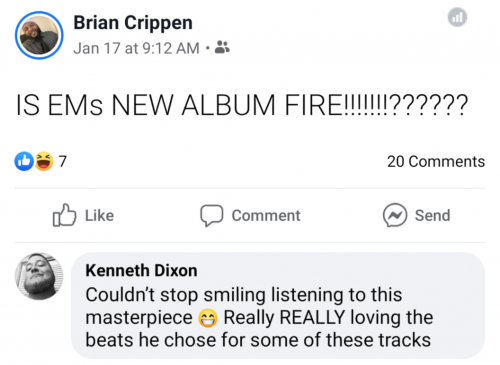Open Kenneth Dixon's profile picture
Image resolution: width=500 pixels, height=365 pixels.
tap(39, 276)
